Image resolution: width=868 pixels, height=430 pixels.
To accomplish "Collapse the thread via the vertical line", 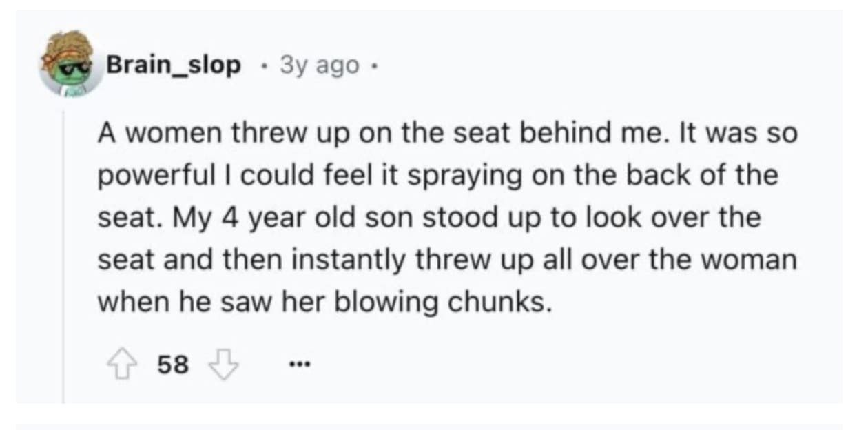I will coord(63,255).
